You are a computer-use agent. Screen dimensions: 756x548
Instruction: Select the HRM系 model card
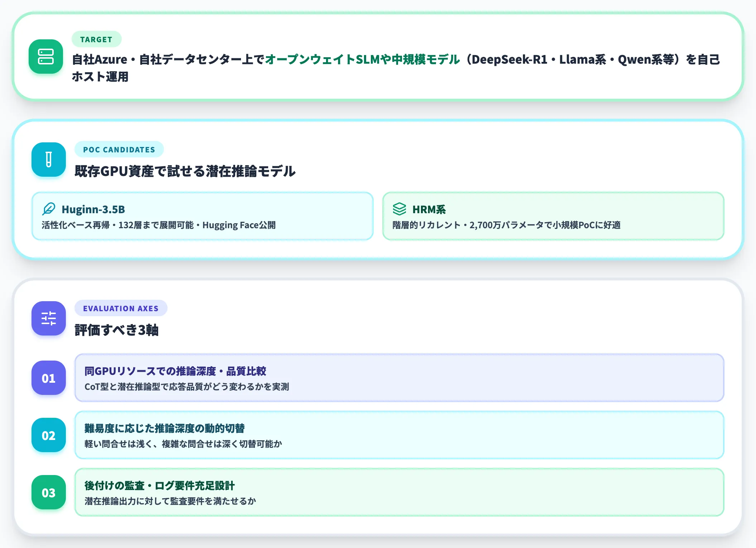[x=553, y=216]
